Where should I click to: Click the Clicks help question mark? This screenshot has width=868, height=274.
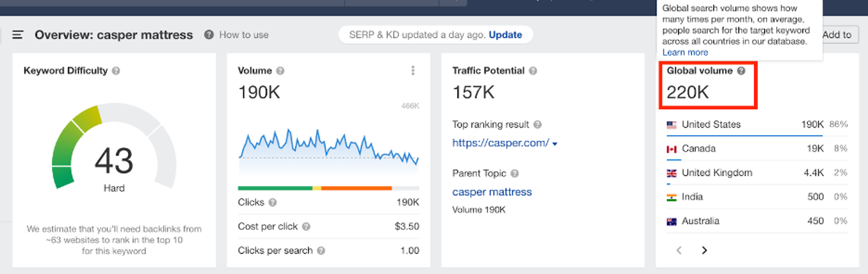(273, 203)
